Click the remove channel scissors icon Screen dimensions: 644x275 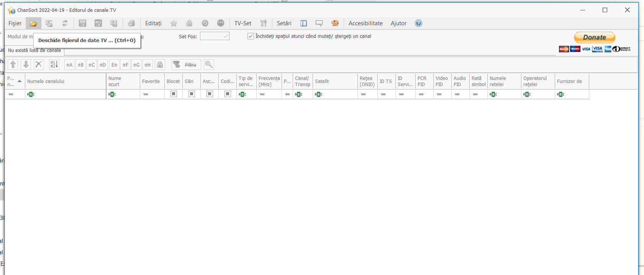pos(39,65)
